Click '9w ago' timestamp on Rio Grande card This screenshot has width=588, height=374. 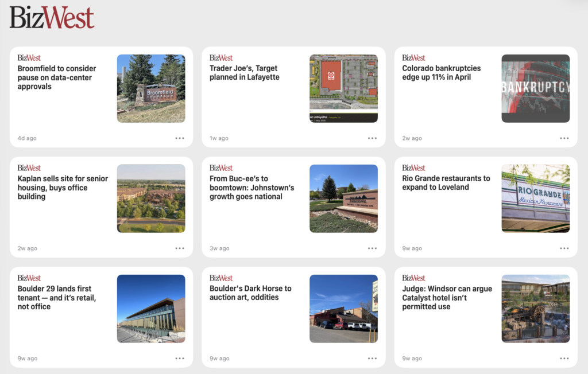pyautogui.click(x=412, y=248)
